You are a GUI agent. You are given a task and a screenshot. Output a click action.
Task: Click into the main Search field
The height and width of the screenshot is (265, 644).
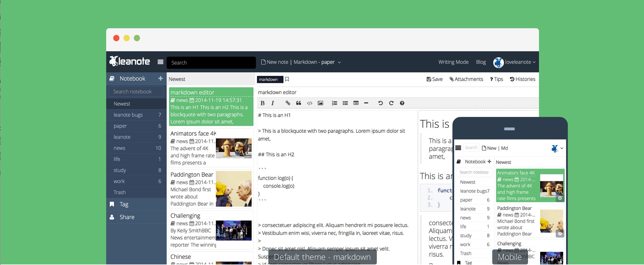[211, 63]
